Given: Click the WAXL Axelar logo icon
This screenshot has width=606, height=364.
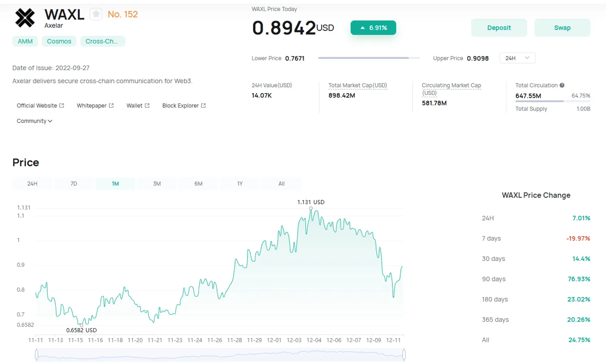Looking at the screenshot, I should coord(25,18).
